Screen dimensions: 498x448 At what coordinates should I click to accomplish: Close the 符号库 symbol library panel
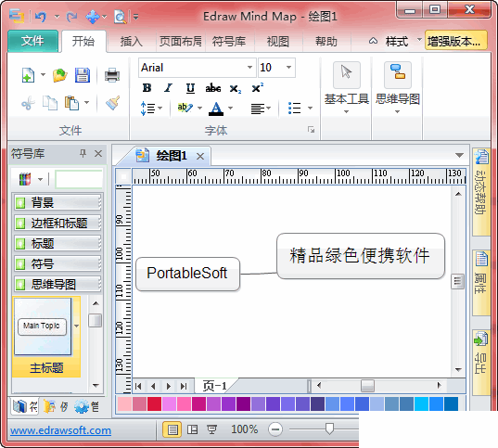coord(98,154)
